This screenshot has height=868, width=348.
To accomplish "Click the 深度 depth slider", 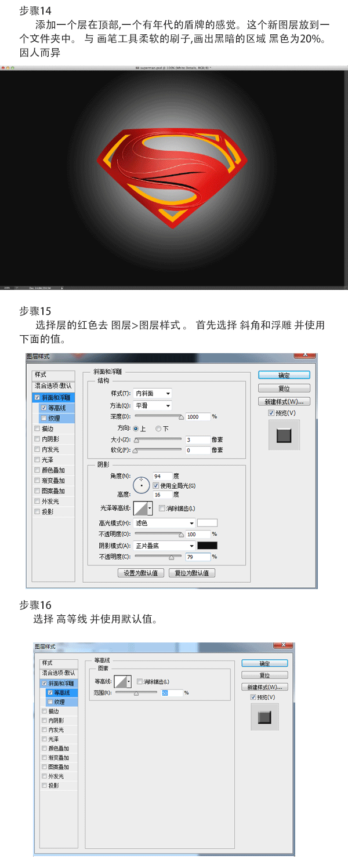I will (x=158, y=416).
